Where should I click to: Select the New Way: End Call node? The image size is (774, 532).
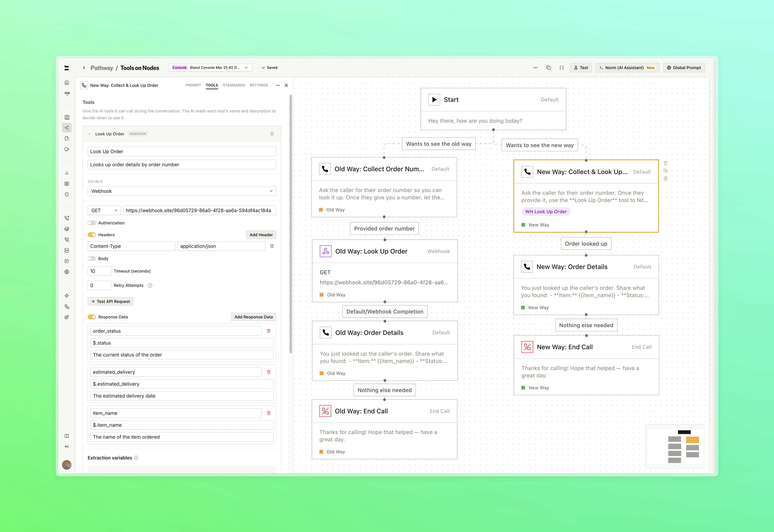tap(586, 365)
